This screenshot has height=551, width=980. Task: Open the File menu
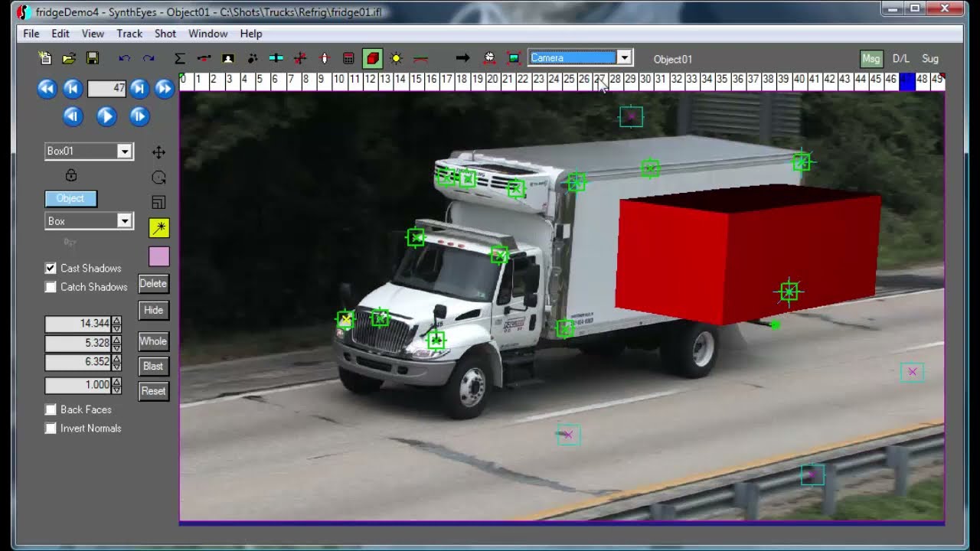pyautogui.click(x=31, y=34)
